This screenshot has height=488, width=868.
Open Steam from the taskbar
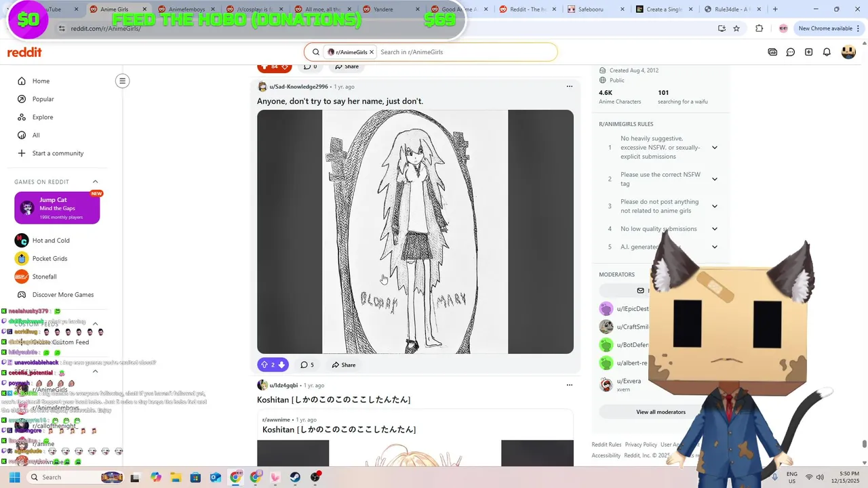point(295,477)
